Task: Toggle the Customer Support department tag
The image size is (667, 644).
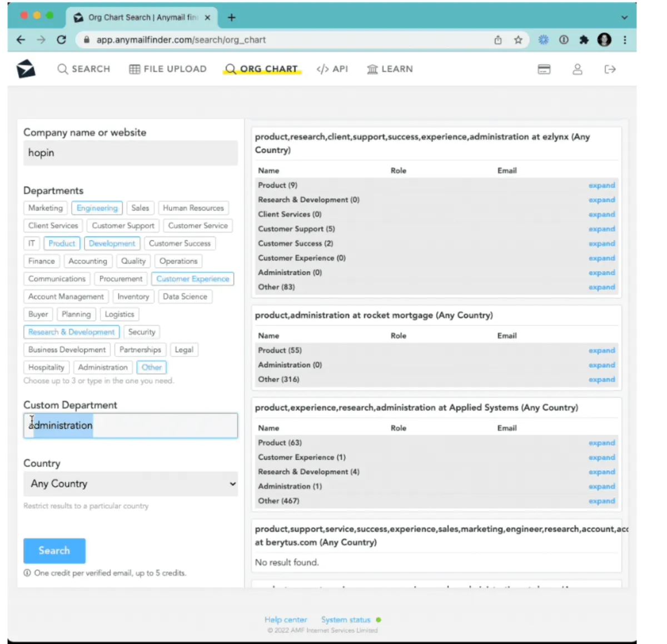Action: point(123,226)
